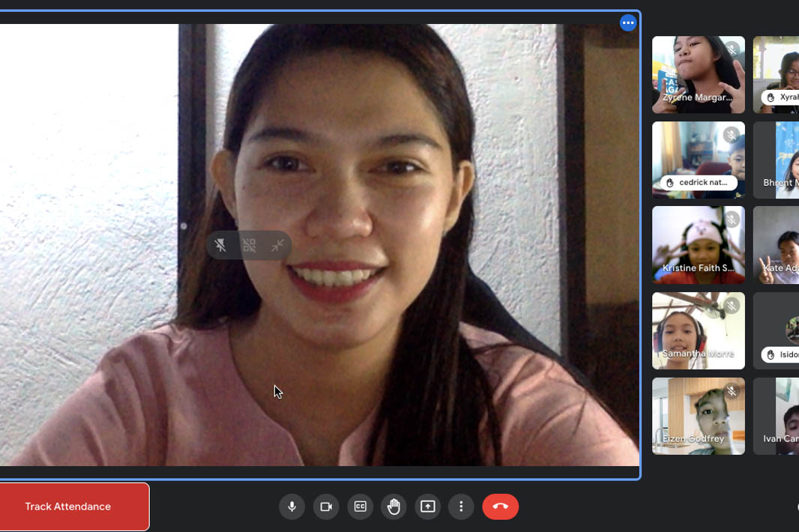Image resolution: width=799 pixels, height=532 pixels.
Task: Raise your hand in the meeting
Action: pos(394,507)
